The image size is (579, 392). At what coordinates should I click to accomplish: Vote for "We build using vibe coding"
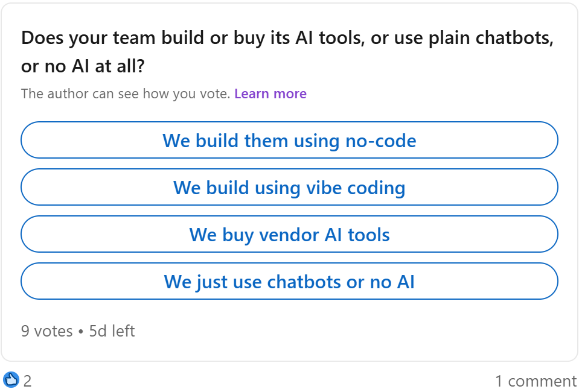(x=289, y=187)
